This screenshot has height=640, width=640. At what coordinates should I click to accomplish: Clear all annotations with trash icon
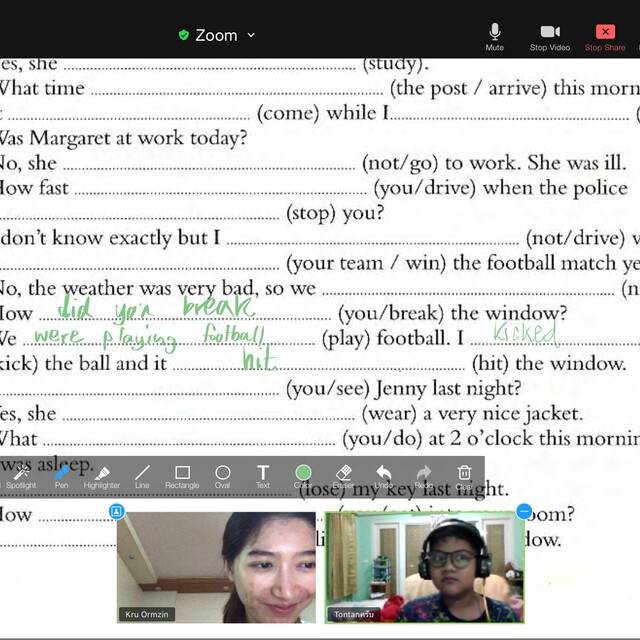[464, 477]
